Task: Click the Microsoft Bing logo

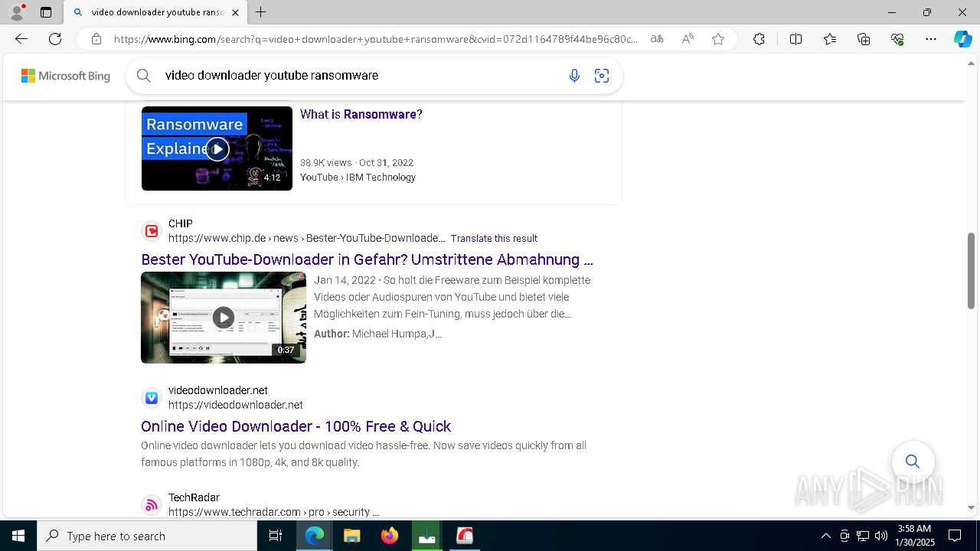Action: coord(66,76)
